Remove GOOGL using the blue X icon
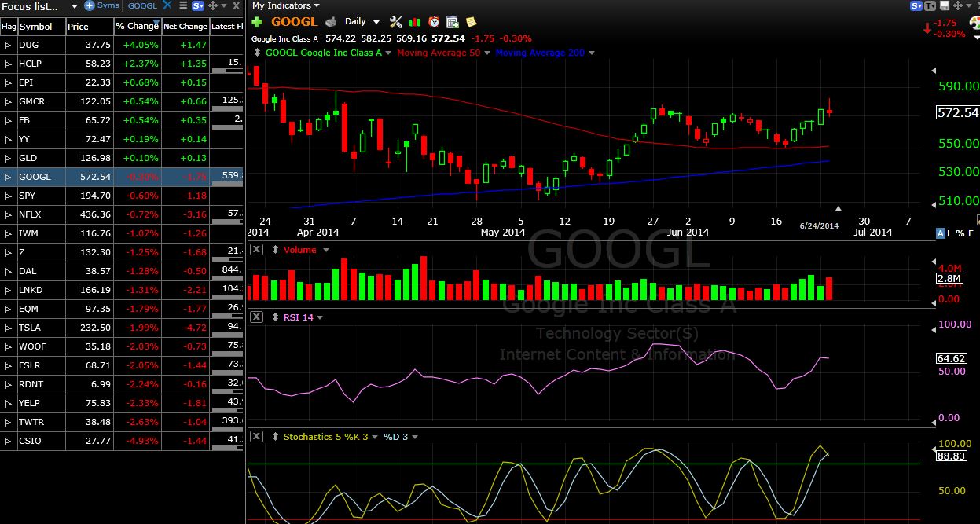The width and height of the screenshot is (980, 524). pyautogui.click(x=167, y=5)
